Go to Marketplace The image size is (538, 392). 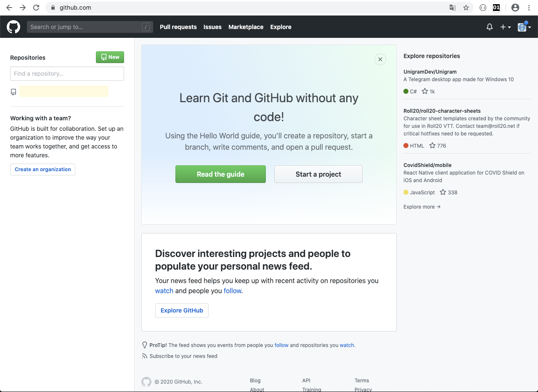[x=246, y=27]
